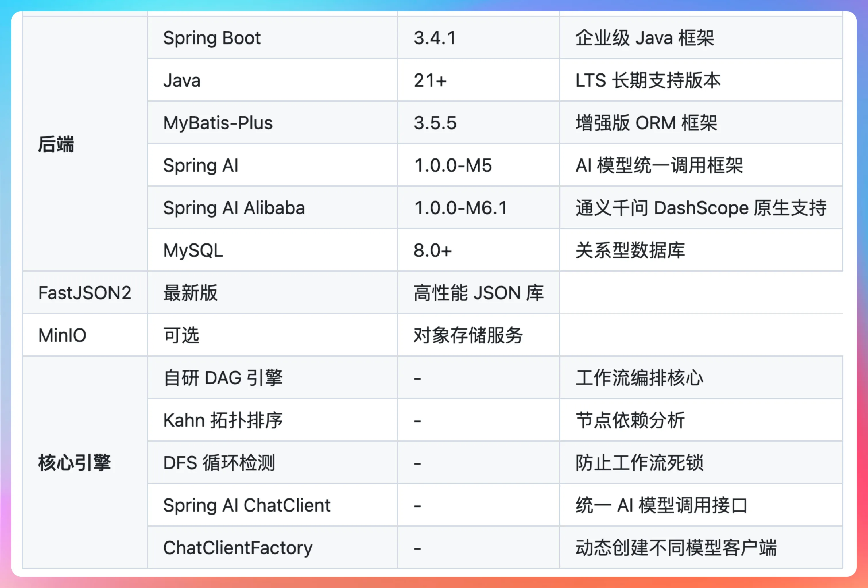Image resolution: width=868 pixels, height=588 pixels.
Task: Click the 动态创建不同模型客户端 description
Action: [x=676, y=548]
